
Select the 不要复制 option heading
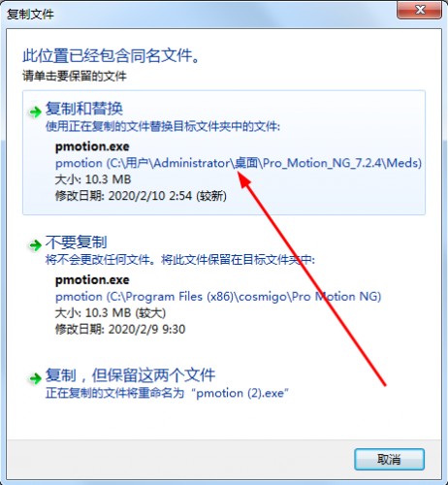click(76, 242)
